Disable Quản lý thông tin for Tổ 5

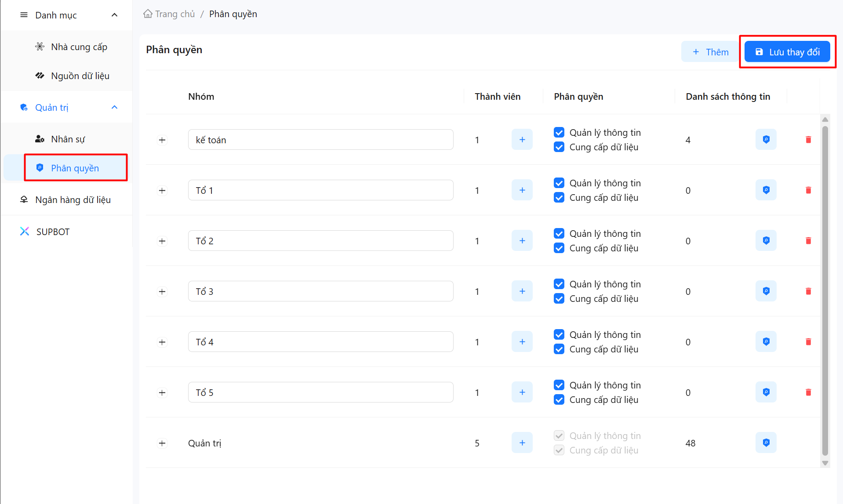pyautogui.click(x=559, y=385)
